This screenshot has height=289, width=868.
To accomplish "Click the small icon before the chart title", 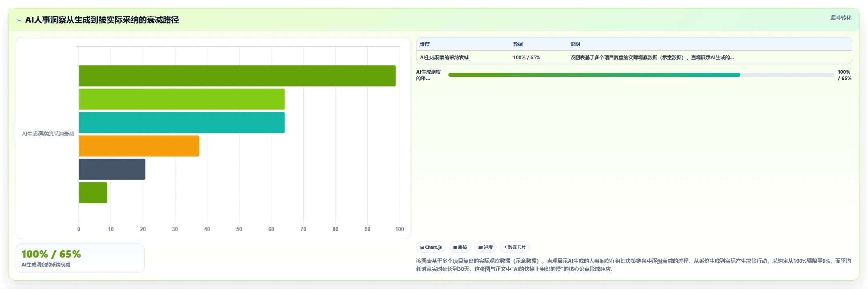I will pos(19,20).
